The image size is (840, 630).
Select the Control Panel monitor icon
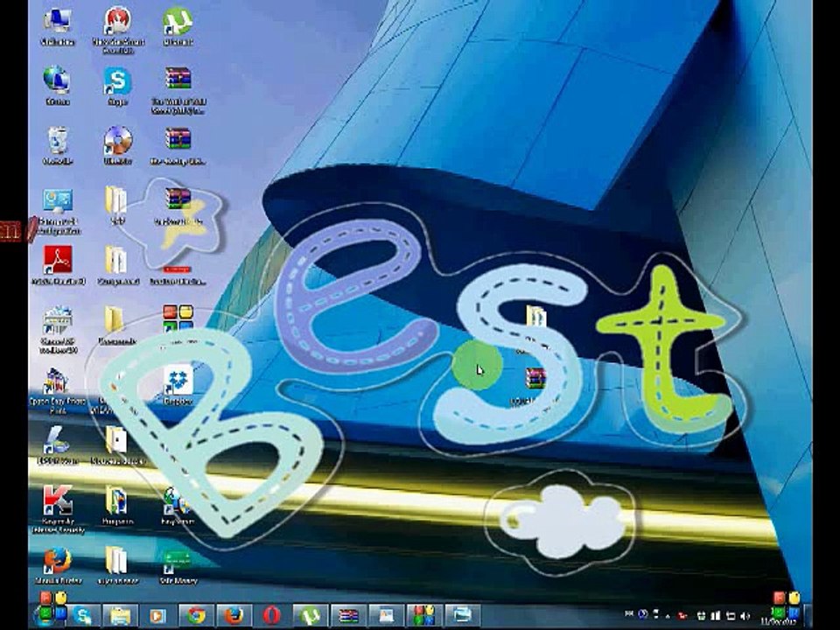[x=58, y=211]
